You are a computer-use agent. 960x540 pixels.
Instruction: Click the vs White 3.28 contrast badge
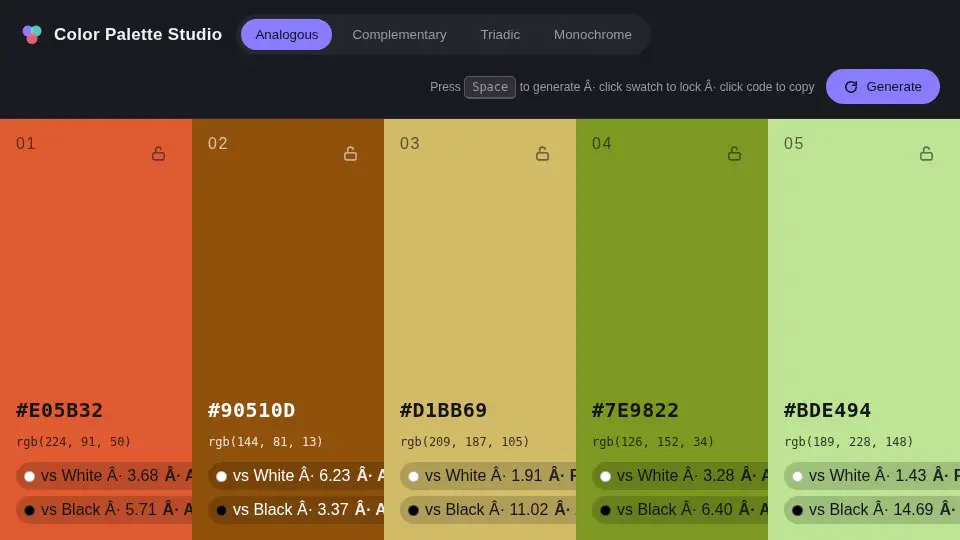tap(680, 476)
